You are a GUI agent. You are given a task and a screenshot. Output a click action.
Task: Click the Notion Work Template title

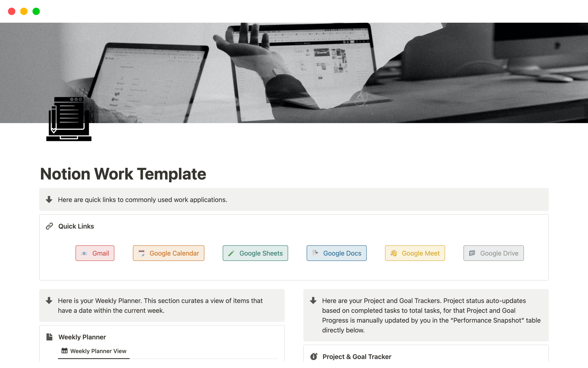pos(123,173)
